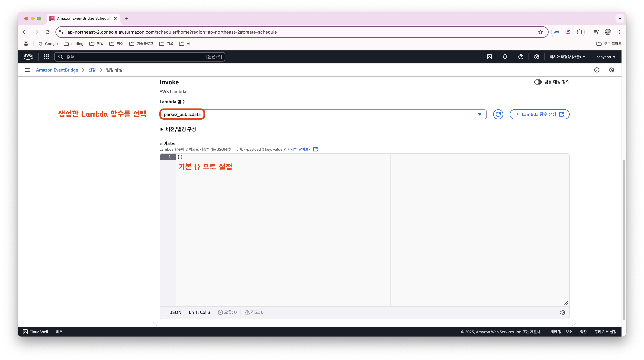Viewport: 644px width, 360px height.
Task: Open the 아시아 태평양 (서울) region selector
Action: (567, 57)
